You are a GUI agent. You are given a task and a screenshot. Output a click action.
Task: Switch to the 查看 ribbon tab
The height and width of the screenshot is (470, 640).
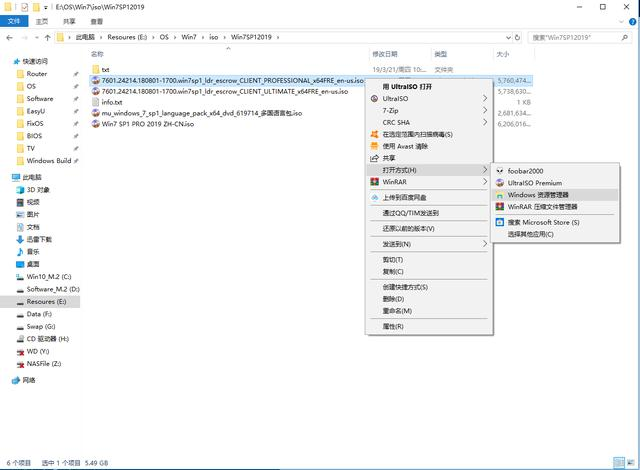96,21
